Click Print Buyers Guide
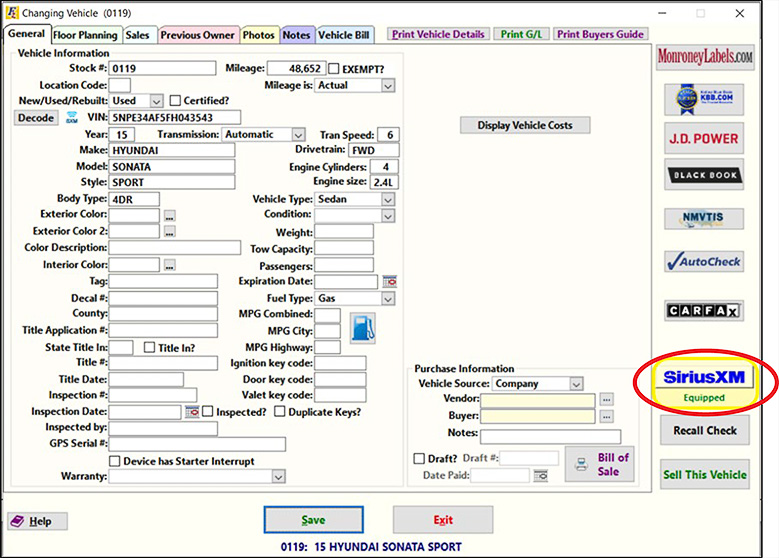The image size is (779, 558). [600, 34]
